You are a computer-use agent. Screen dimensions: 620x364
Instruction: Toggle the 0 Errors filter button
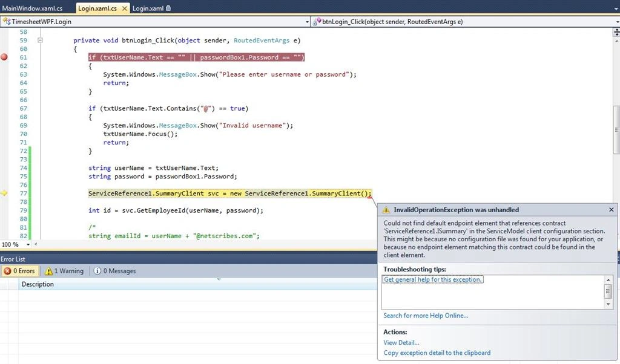[x=19, y=271]
